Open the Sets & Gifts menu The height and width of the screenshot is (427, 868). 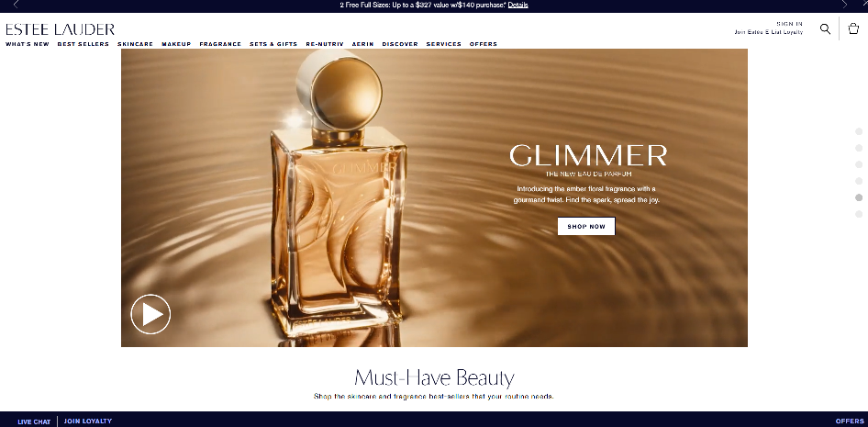coord(273,44)
